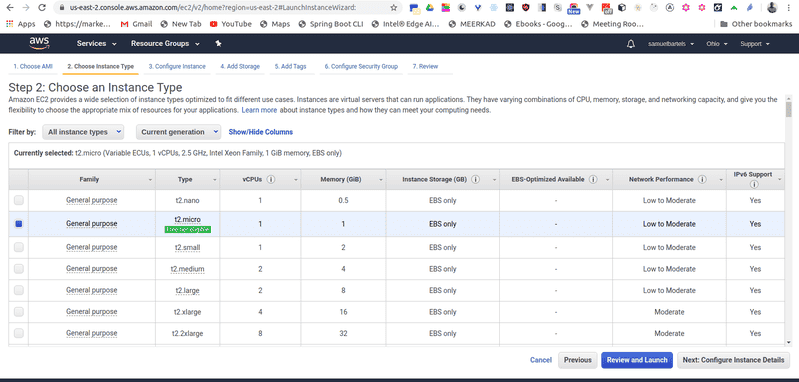Open the Chrome three-dot menu
This screenshot has width=799, height=382.
(x=789, y=8)
